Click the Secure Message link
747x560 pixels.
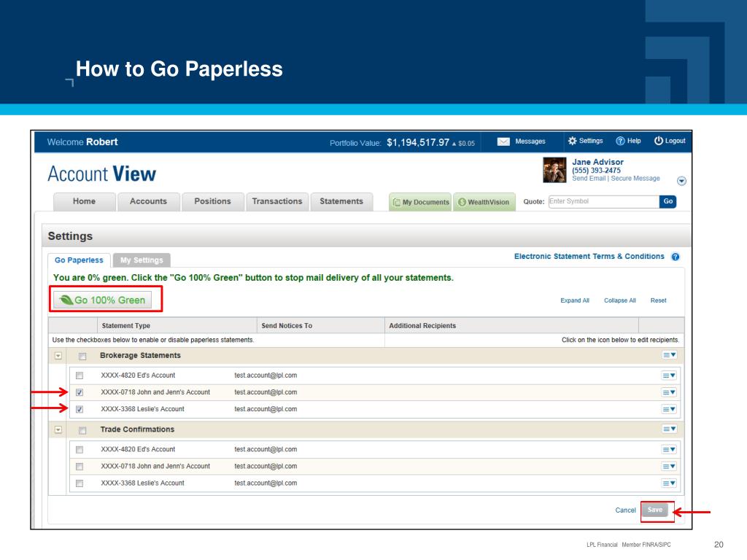point(635,178)
